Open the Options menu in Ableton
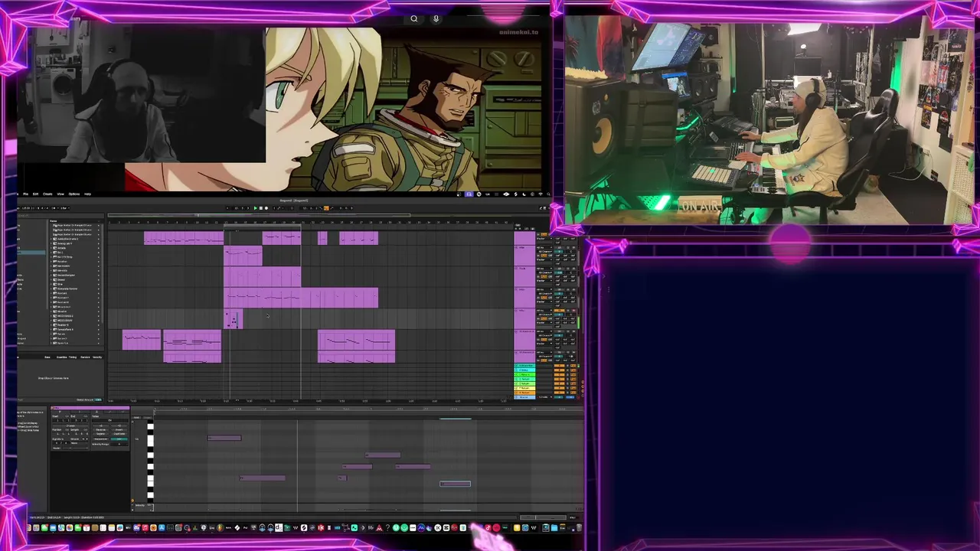Screen dimensions: 980x551 pyautogui.click(x=74, y=194)
